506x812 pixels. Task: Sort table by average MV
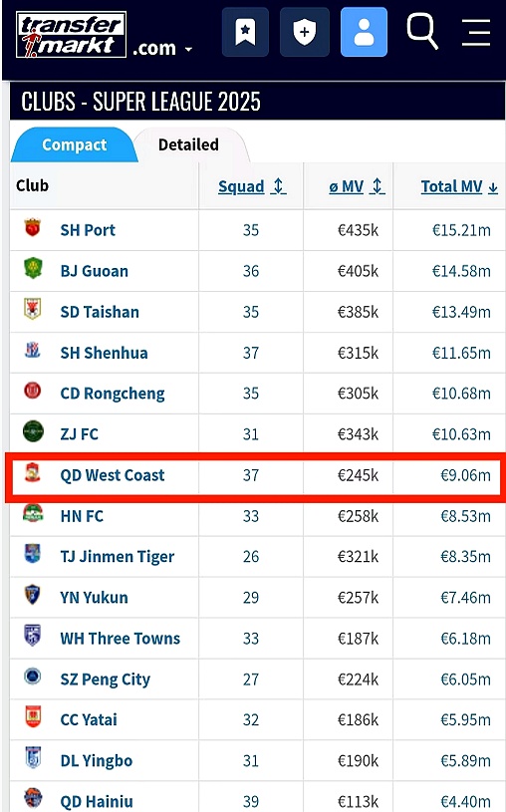[x=357, y=186]
